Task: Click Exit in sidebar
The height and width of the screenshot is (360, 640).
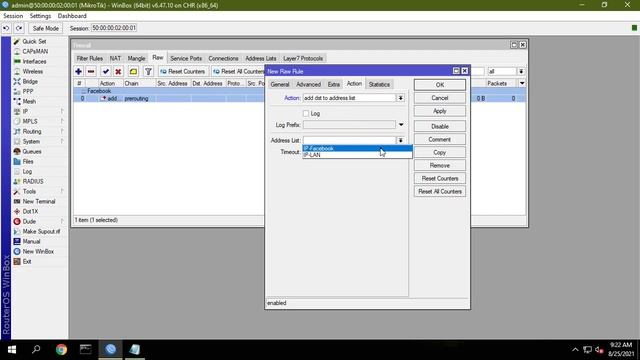Action: 27,261
